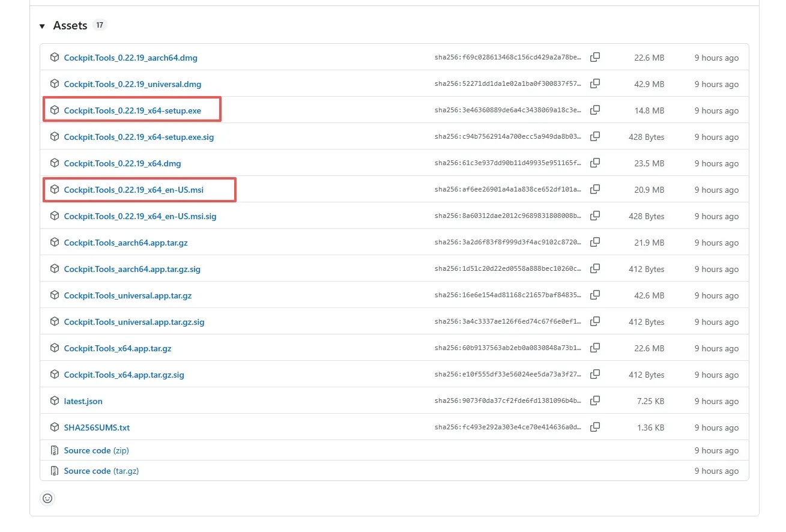Download Cockpit.Tools_x64.app.tar.gz
The height and width of the screenshot is (532, 786).
pyautogui.click(x=118, y=349)
